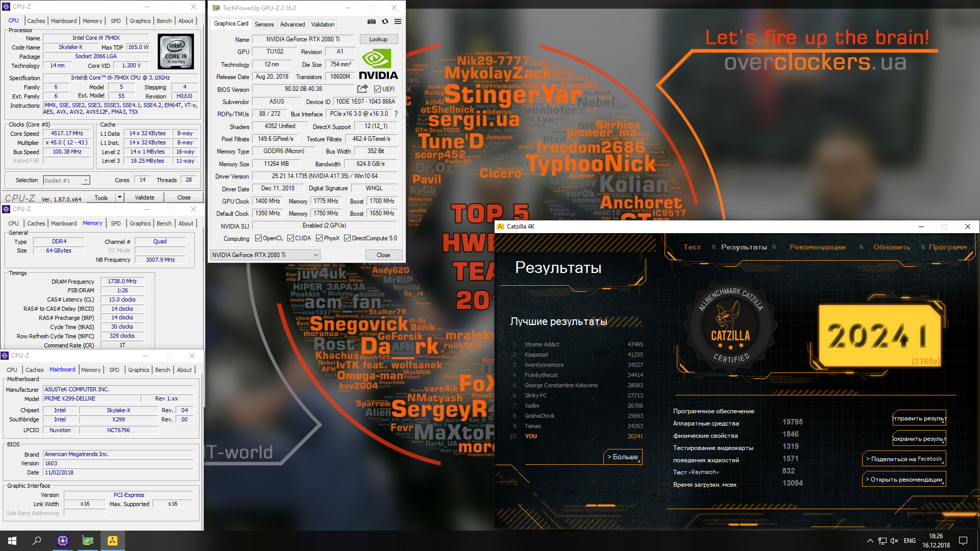Click the GPU Name field in GPU-Z

click(303, 39)
